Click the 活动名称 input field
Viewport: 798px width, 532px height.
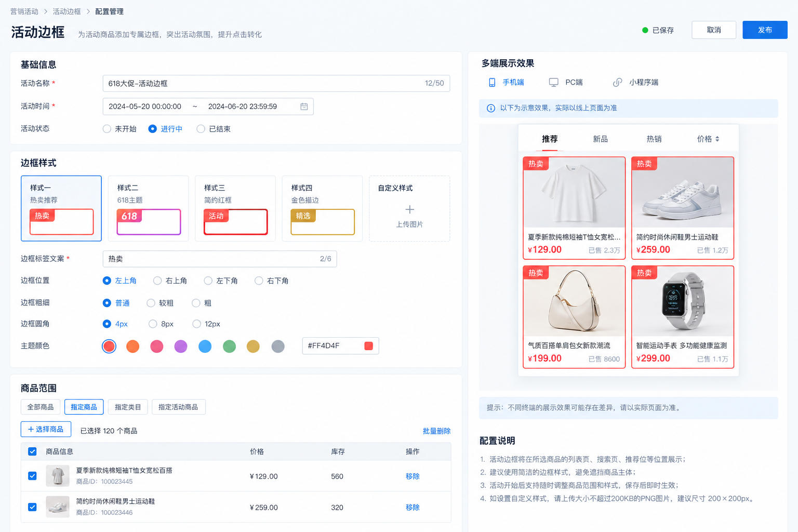(x=276, y=83)
